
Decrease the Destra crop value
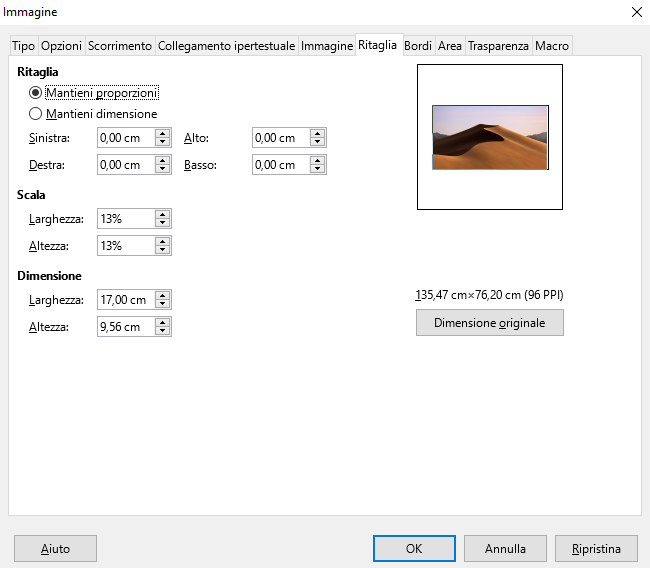(162, 169)
